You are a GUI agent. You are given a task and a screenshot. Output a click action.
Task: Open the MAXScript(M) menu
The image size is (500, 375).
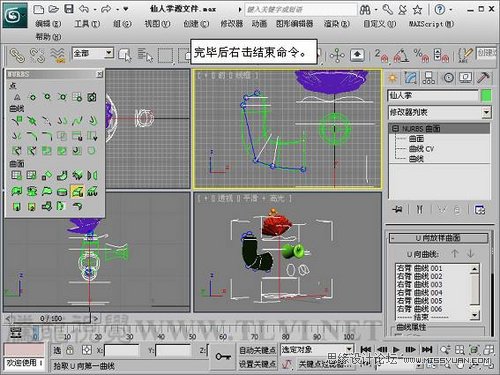pyautogui.click(x=431, y=24)
